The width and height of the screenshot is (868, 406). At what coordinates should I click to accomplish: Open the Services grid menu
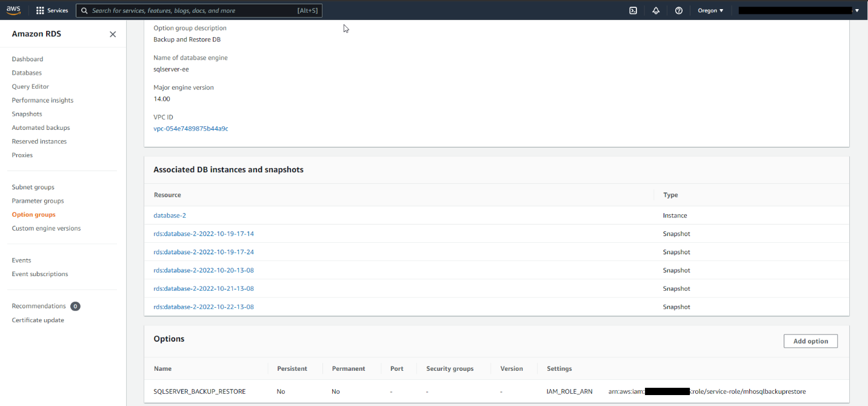(x=52, y=10)
